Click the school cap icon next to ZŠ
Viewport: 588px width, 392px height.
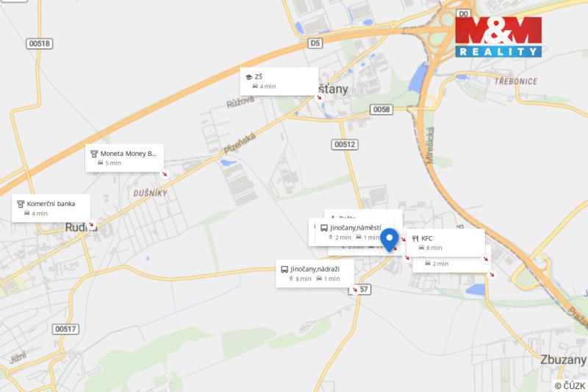click(x=248, y=77)
